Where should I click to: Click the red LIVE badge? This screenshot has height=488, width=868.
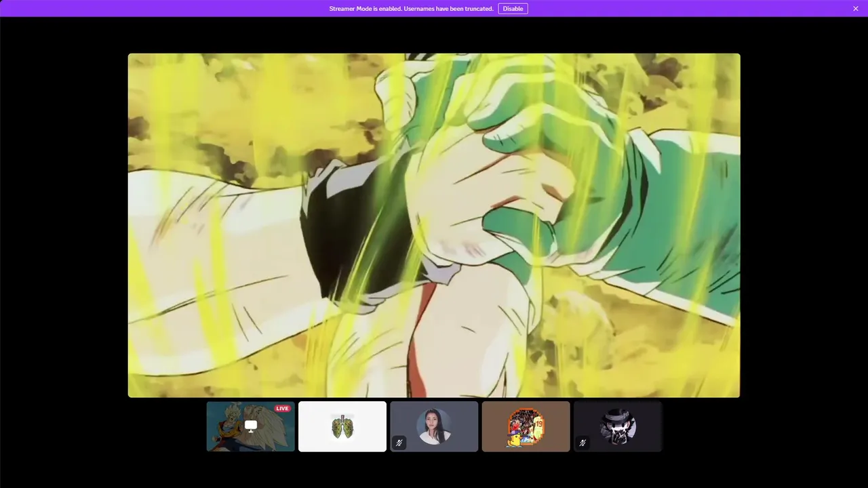click(282, 409)
